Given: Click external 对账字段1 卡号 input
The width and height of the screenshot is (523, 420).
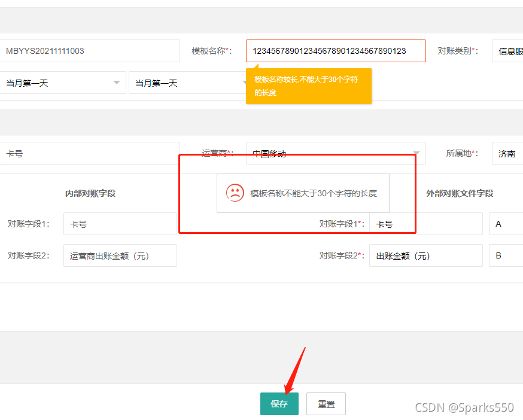Looking at the screenshot, I should pyautogui.click(x=426, y=224).
